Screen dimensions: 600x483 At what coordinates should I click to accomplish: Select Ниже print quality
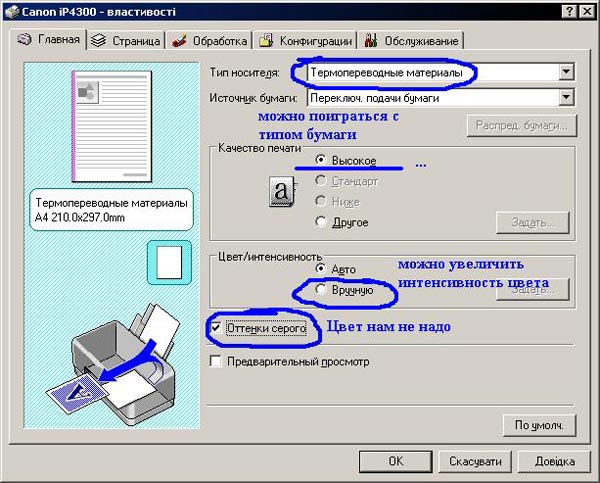pos(321,201)
